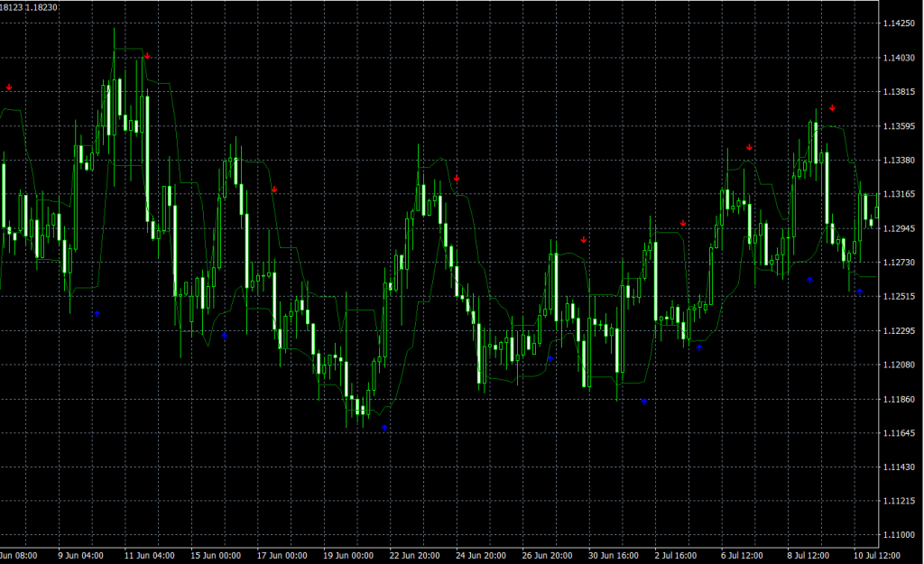
Task: Select blue buy arrow at the 1.11645 low
Action: [384, 428]
